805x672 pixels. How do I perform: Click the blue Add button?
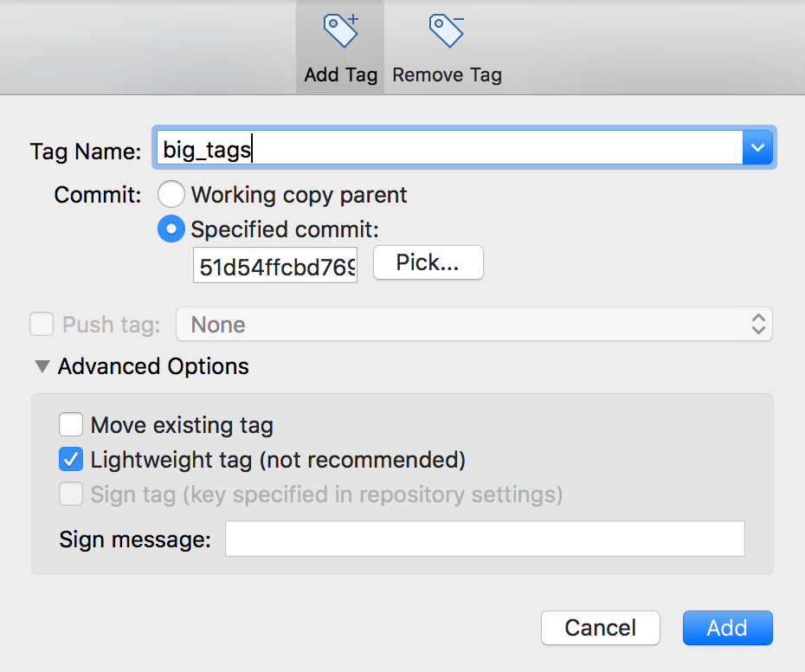pyautogui.click(x=727, y=628)
